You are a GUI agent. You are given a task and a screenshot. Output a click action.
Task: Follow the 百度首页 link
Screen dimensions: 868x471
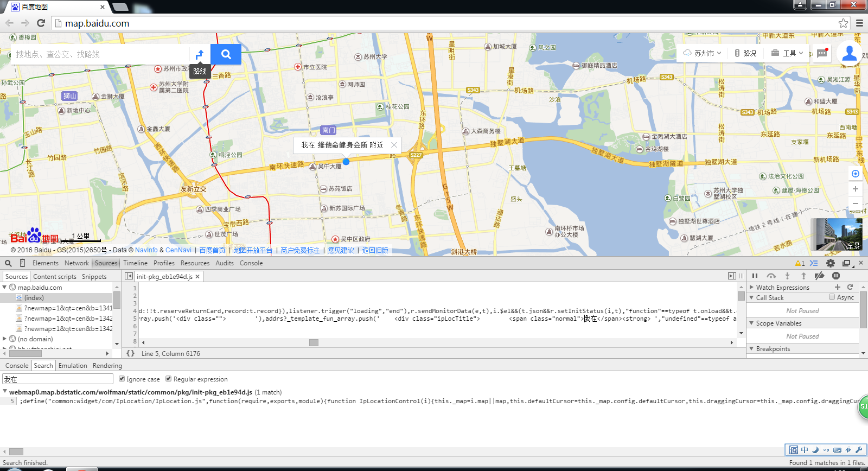coord(212,250)
